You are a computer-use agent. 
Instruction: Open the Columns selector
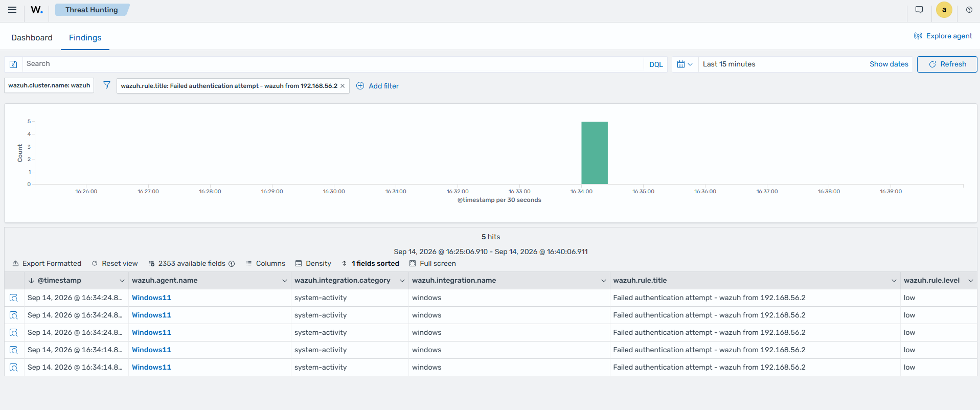[265, 264]
